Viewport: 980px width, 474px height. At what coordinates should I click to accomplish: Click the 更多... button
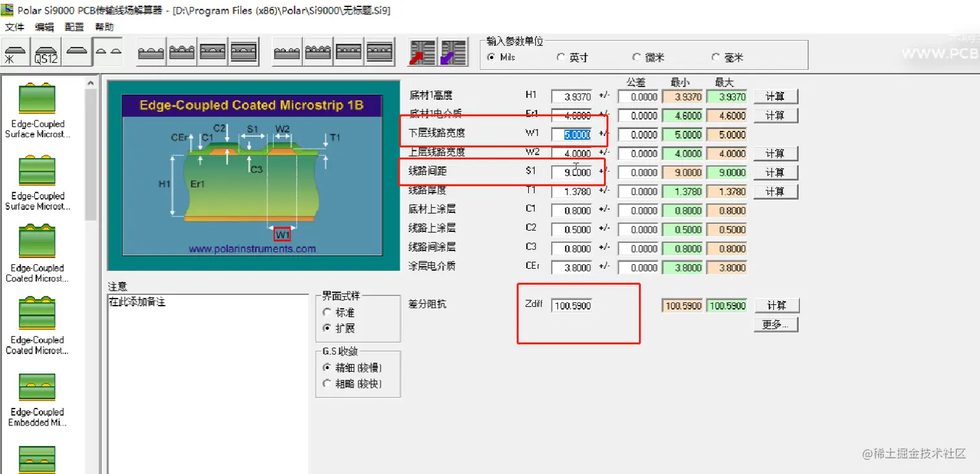click(x=775, y=324)
